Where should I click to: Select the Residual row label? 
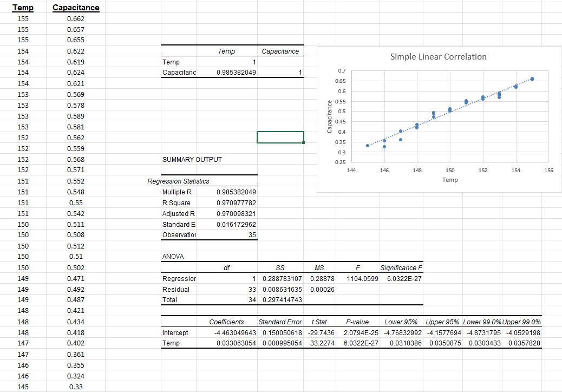tap(176, 289)
